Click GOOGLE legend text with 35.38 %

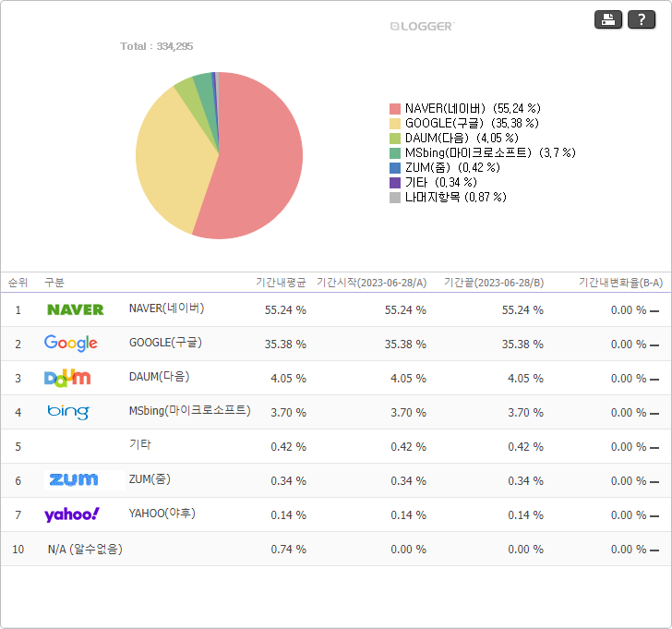pos(472,124)
